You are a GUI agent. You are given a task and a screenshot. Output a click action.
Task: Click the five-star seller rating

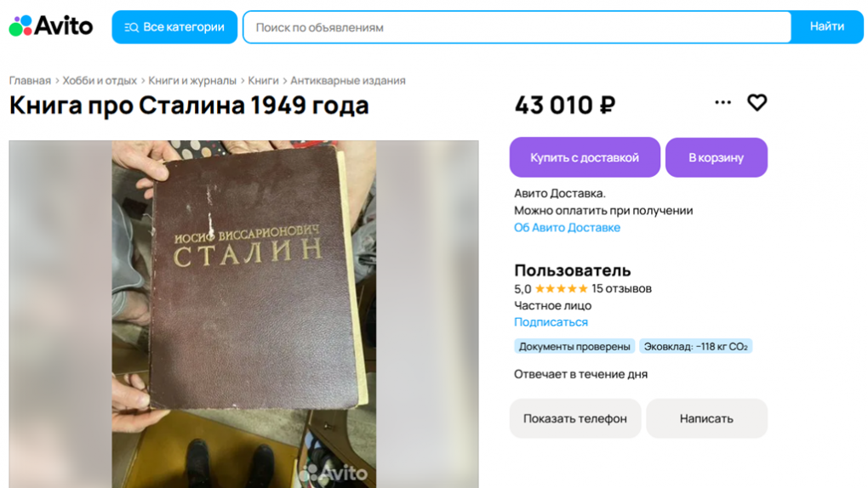pos(561,288)
